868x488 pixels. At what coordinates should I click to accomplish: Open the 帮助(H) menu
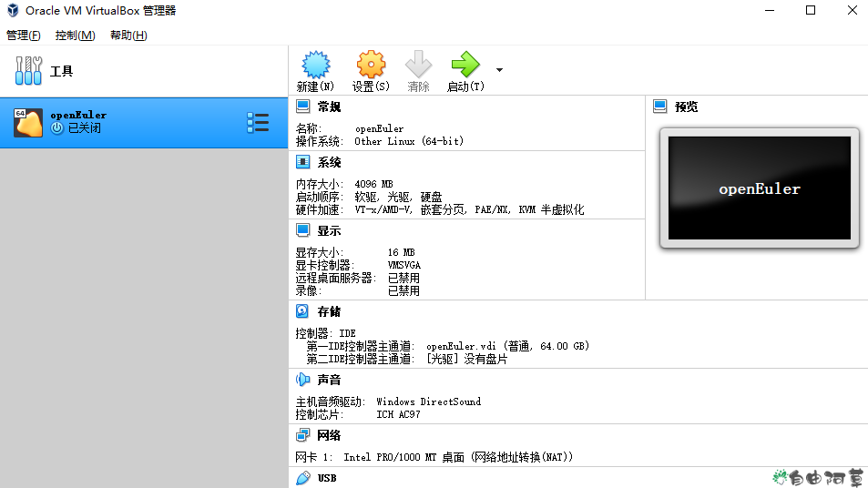[128, 36]
